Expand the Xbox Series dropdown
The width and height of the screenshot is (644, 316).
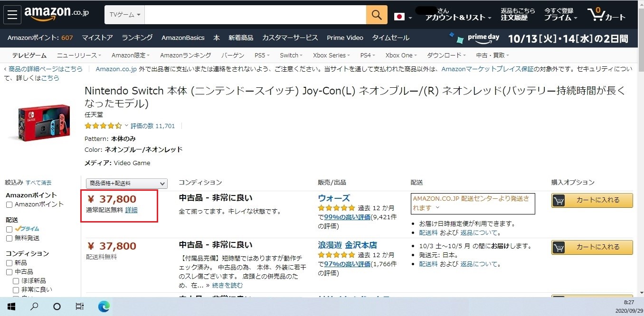point(332,56)
